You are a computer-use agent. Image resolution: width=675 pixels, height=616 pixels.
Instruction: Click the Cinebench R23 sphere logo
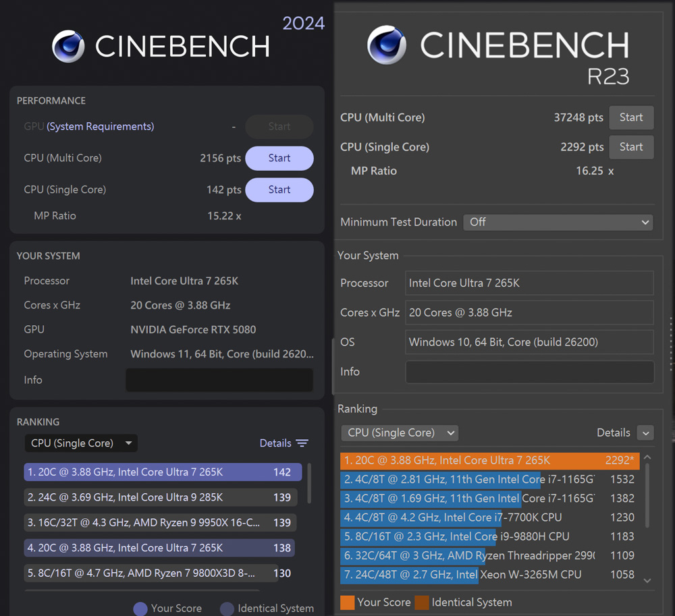pyautogui.click(x=386, y=46)
